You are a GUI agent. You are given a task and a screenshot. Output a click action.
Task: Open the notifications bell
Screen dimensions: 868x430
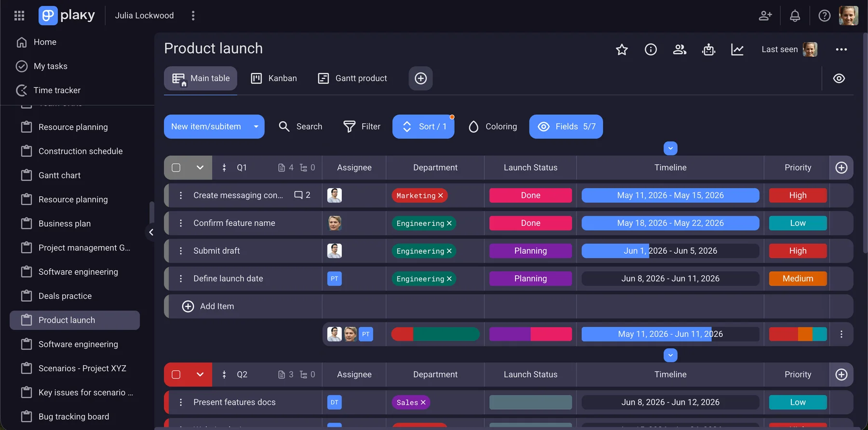pos(795,15)
